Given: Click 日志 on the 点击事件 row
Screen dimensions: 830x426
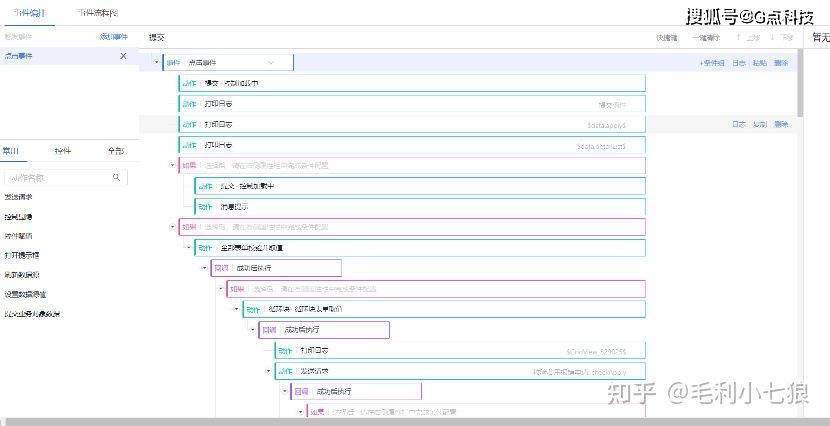Looking at the screenshot, I should click(x=739, y=62).
